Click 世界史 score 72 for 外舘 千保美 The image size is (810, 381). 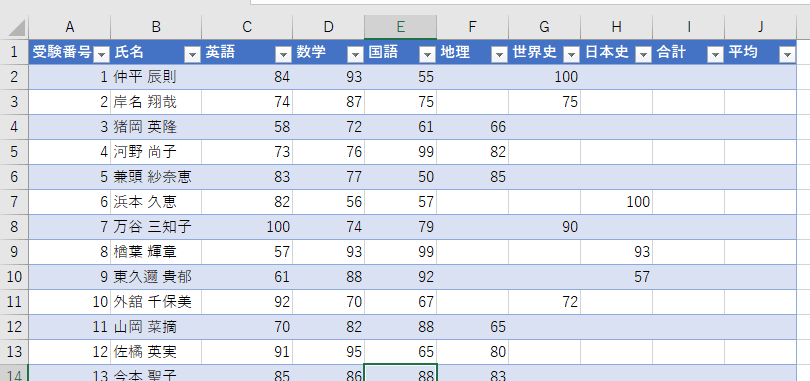click(544, 302)
